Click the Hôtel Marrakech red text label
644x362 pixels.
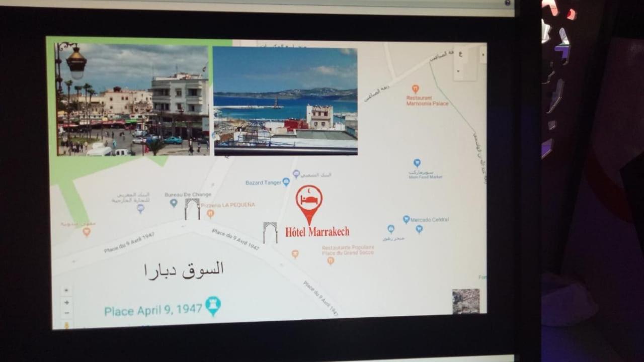tap(317, 232)
